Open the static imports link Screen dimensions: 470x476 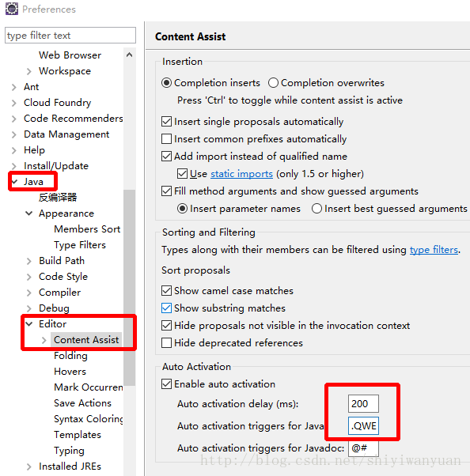[x=241, y=174]
